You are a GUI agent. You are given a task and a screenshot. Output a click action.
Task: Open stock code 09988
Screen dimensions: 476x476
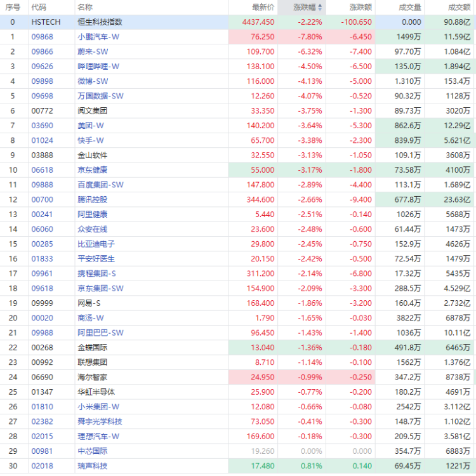pyautogui.click(x=42, y=333)
